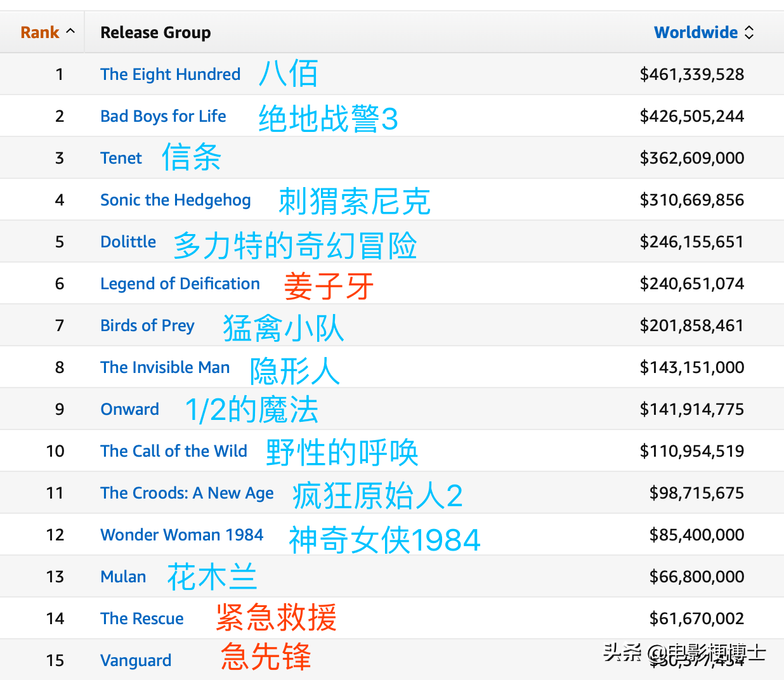Click the Worldwide up-down sort arrows
This screenshot has width=784, height=680.
pyautogui.click(x=749, y=32)
